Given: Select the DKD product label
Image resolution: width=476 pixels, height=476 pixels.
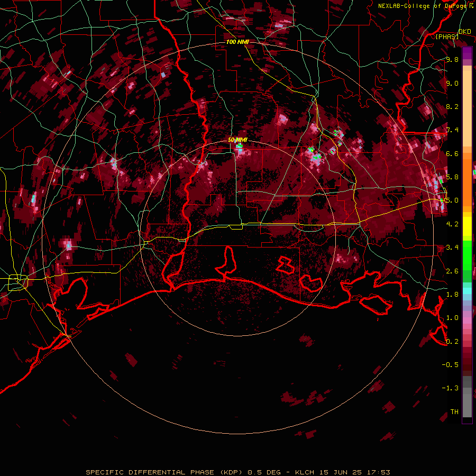Looking at the screenshot, I should (x=464, y=32).
